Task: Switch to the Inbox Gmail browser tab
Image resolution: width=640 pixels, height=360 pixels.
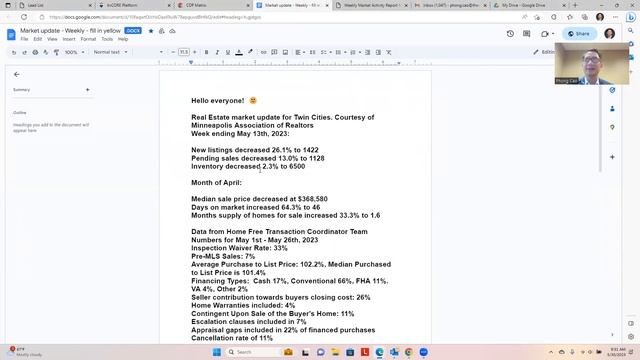Action: click(450, 5)
